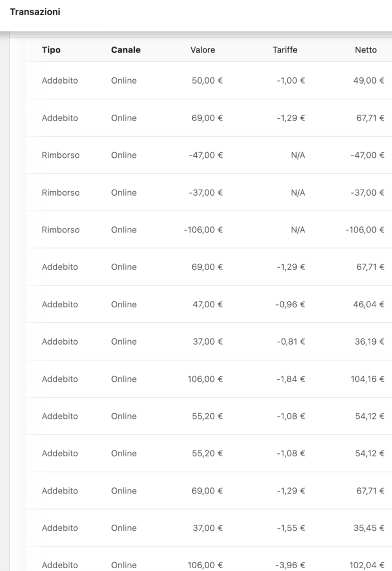Select the 104,16 € net amount
The image size is (392, 571).
point(366,379)
